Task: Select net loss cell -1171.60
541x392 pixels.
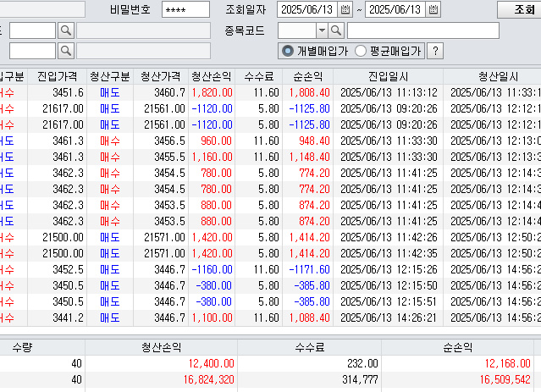Action: point(308,269)
